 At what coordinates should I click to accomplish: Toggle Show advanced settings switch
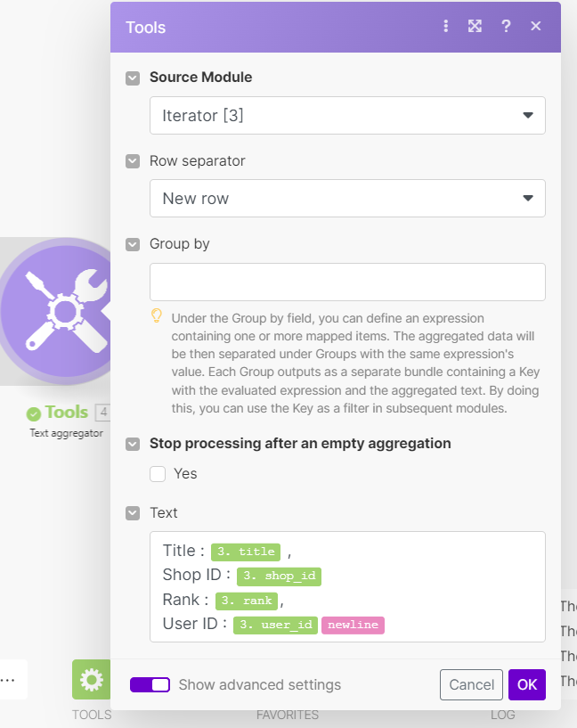tap(150, 684)
